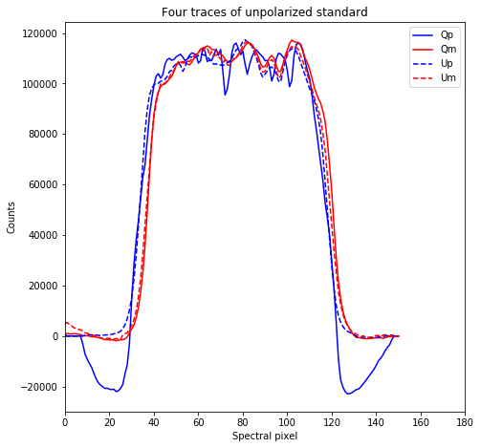The width and height of the screenshot is (481, 448).
Task: Click the x-axis tick label 100
Action: pos(287,422)
